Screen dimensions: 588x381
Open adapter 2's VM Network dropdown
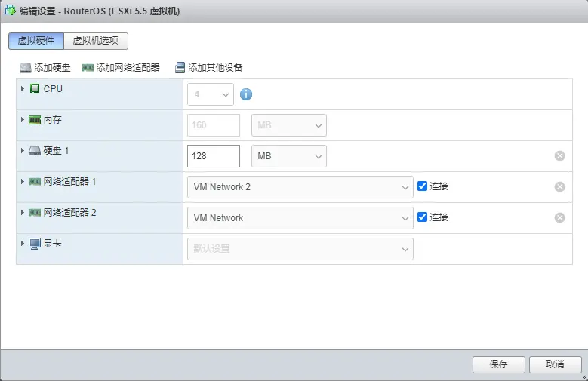click(300, 218)
